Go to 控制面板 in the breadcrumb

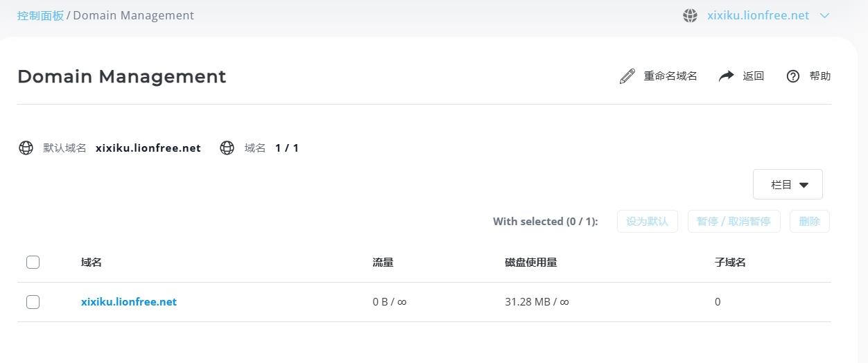[40, 15]
